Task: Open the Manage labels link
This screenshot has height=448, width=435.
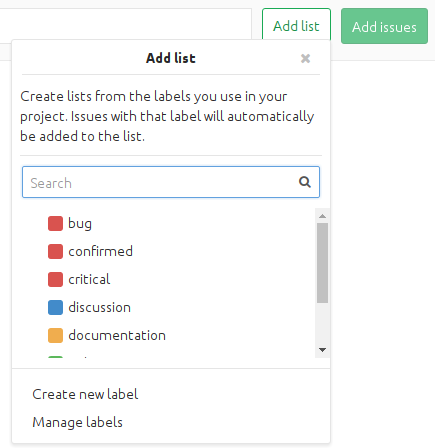Action: (77, 422)
